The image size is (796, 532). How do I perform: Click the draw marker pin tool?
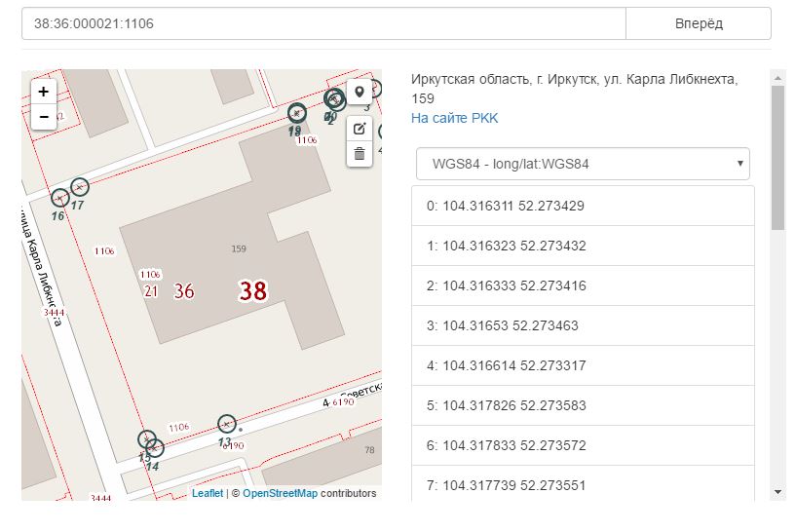pyautogui.click(x=360, y=93)
